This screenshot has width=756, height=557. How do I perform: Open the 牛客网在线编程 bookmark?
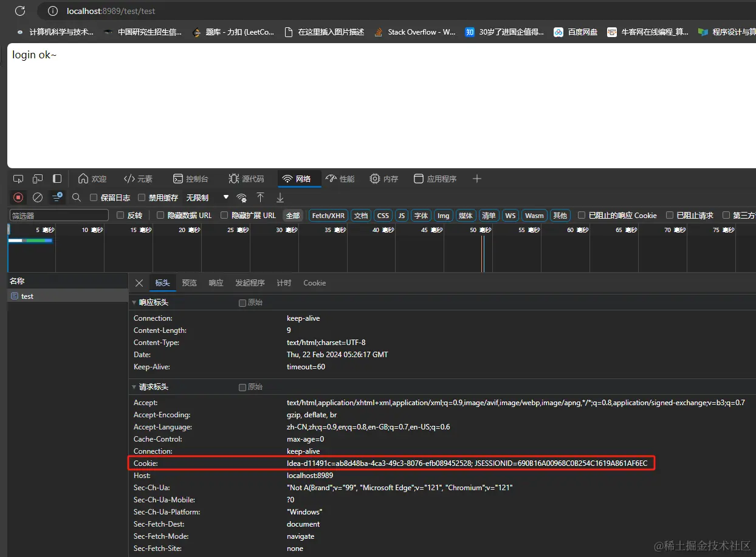point(648,32)
